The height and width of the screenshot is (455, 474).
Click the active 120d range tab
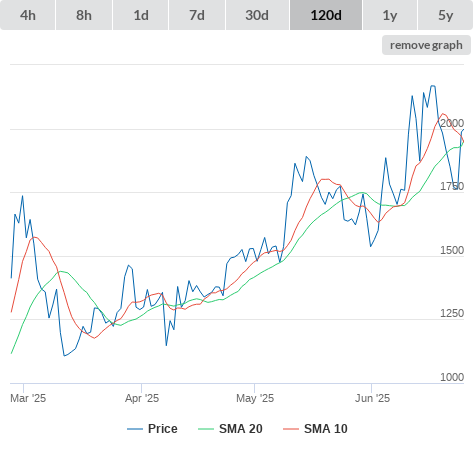326,15
